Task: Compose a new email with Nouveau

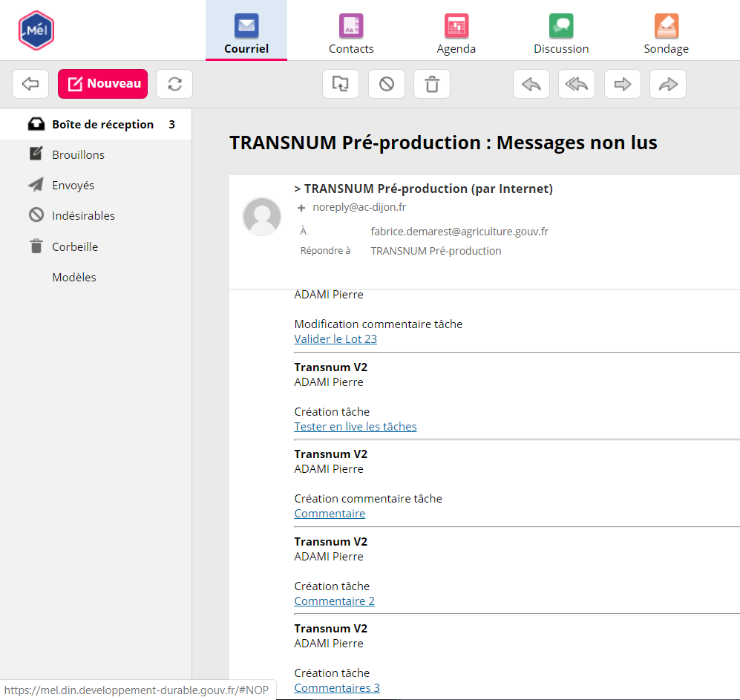Action: click(103, 84)
